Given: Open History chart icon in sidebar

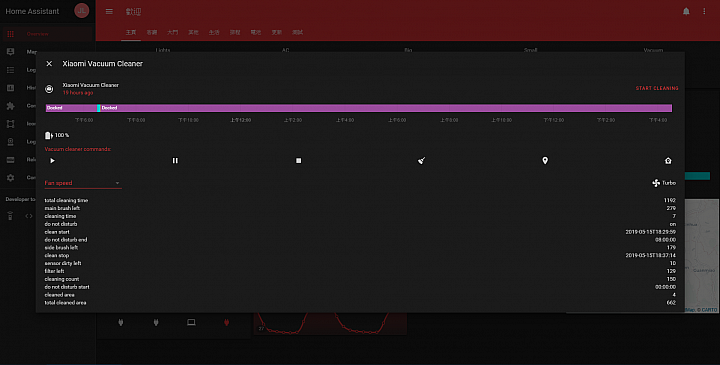Looking at the screenshot, I should pos(11,88).
